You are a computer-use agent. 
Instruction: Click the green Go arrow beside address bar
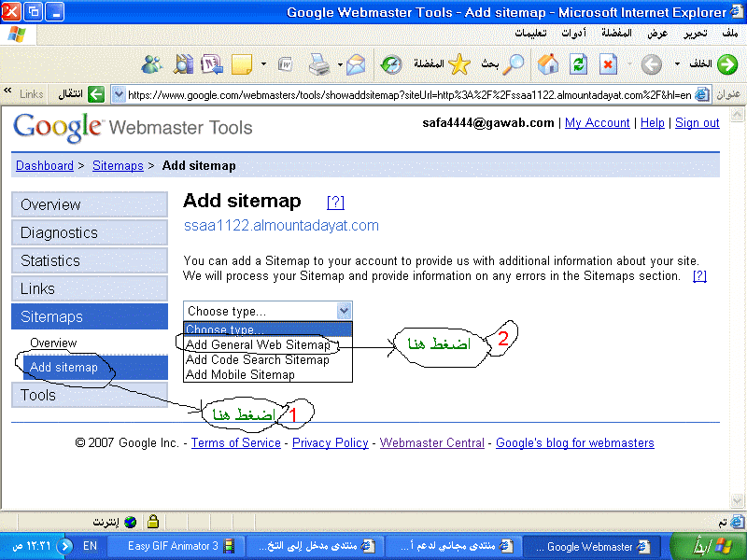click(x=96, y=94)
